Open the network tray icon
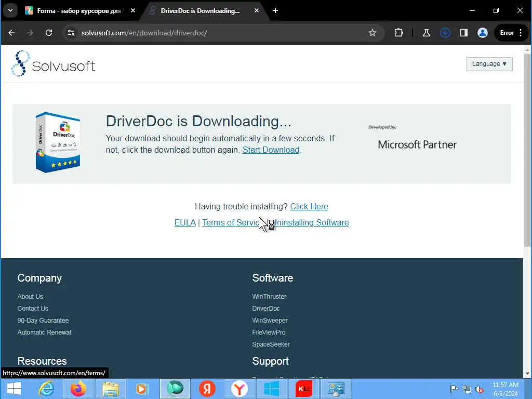This screenshot has height=399, width=532. 467,389
